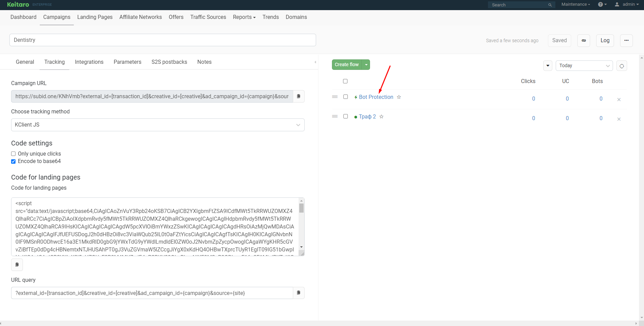Select the Tracking tab
644x326 pixels.
pos(54,62)
